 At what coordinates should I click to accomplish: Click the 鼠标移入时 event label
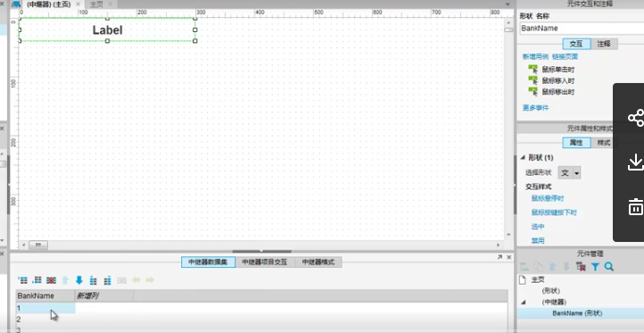pos(558,80)
